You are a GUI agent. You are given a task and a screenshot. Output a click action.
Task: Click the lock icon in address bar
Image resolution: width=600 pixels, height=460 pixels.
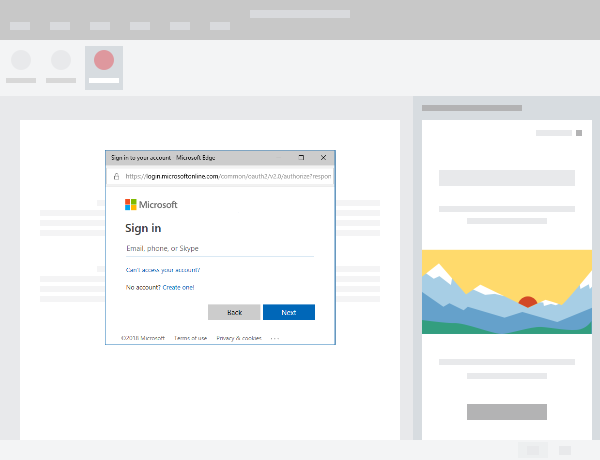coord(116,176)
